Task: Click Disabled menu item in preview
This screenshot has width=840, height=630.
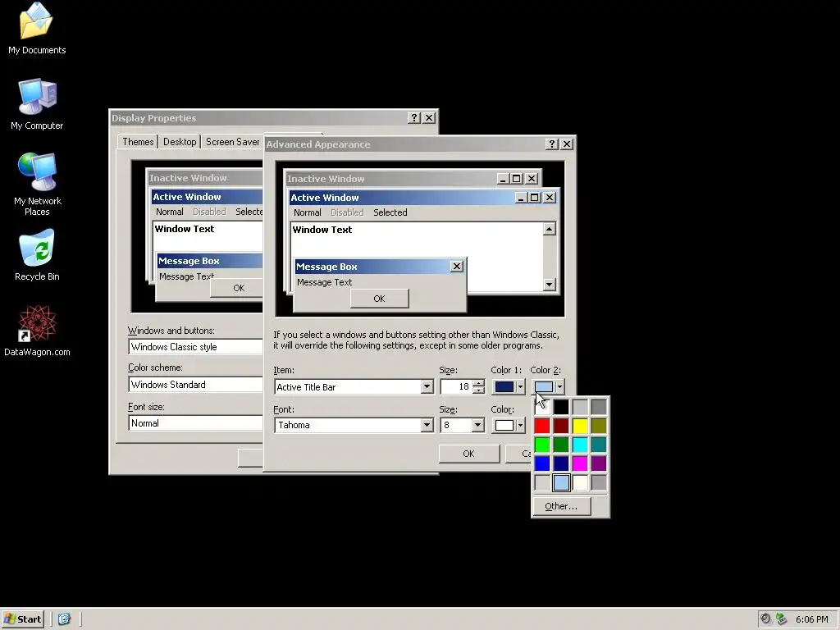Action: coord(347,212)
